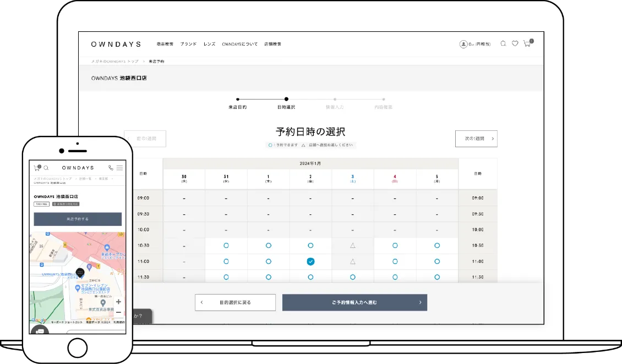
Task: Open the user account profile icon
Action: pyautogui.click(x=463, y=44)
